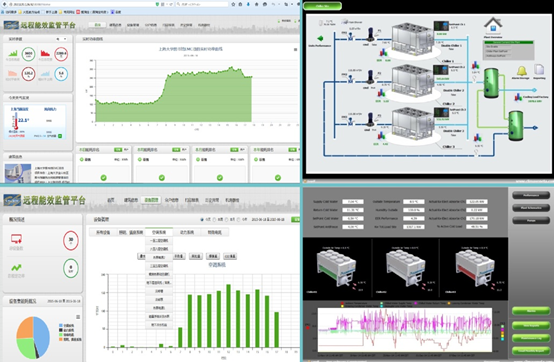Viewport: 554px width, 362px height.
Task: Click the chart menu icon on realtime power chart
Action: tap(295, 49)
